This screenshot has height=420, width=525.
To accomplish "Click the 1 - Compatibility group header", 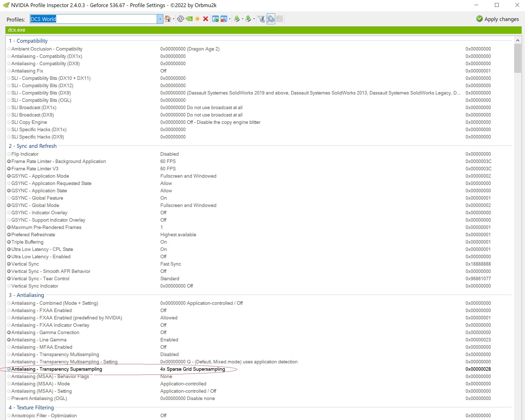I will pyautogui.click(x=28, y=41).
